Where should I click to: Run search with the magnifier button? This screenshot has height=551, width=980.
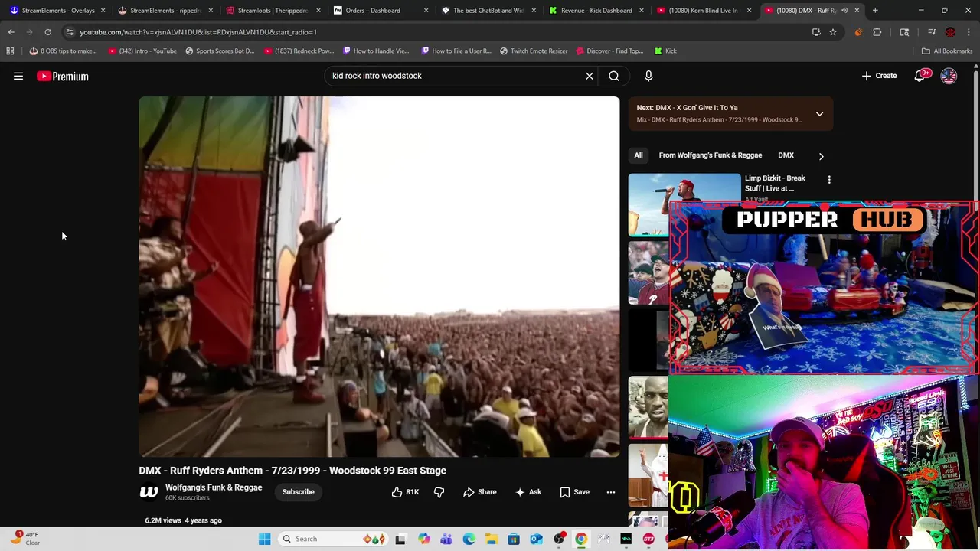point(614,76)
